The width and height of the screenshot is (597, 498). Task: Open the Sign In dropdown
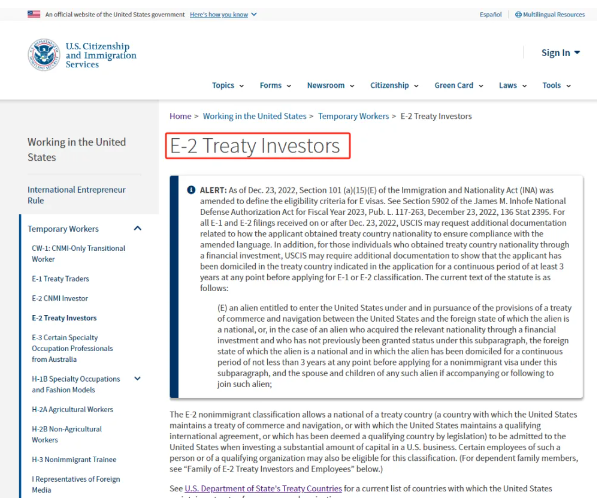(560, 53)
